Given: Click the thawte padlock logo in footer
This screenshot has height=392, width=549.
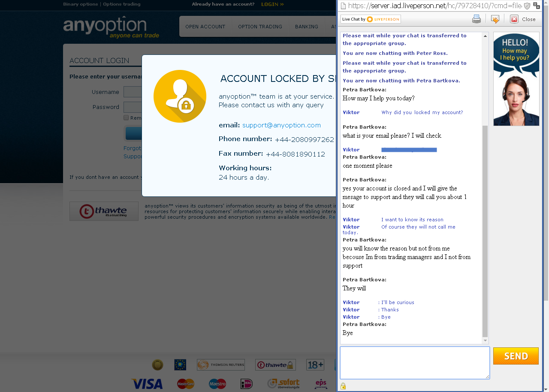Looking at the screenshot, I should [276, 365].
